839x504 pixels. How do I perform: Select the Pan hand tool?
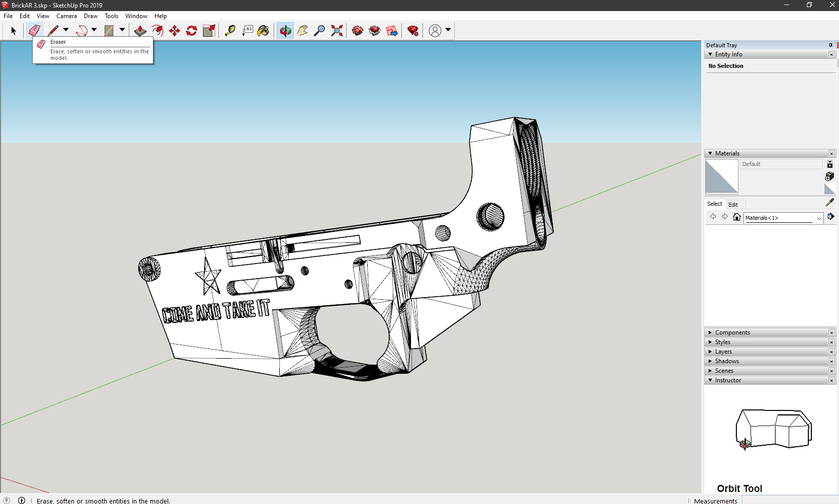point(302,31)
